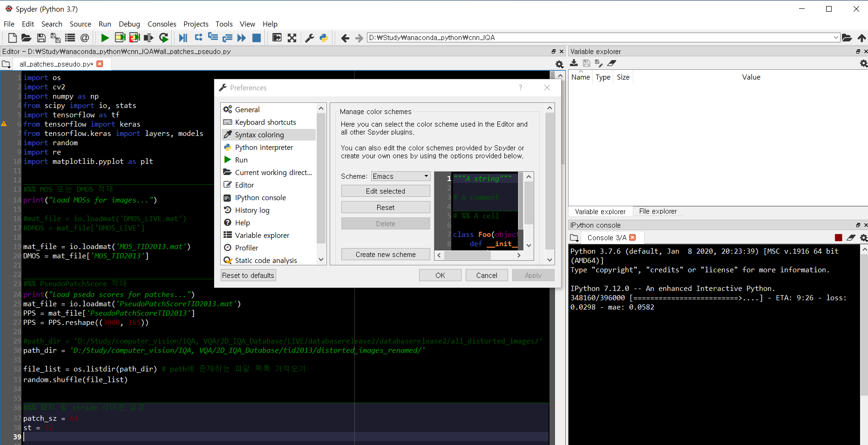Click the back arrow directory icon

[x=345, y=38]
